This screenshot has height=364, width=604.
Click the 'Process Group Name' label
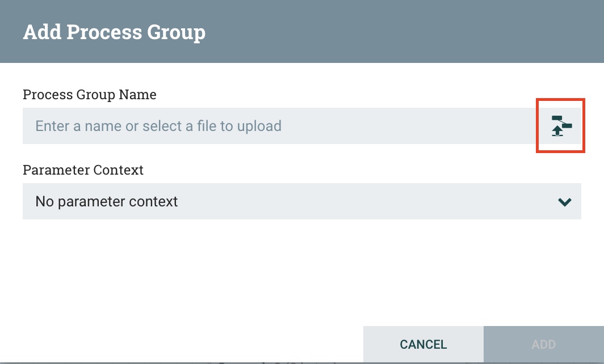[x=90, y=94]
